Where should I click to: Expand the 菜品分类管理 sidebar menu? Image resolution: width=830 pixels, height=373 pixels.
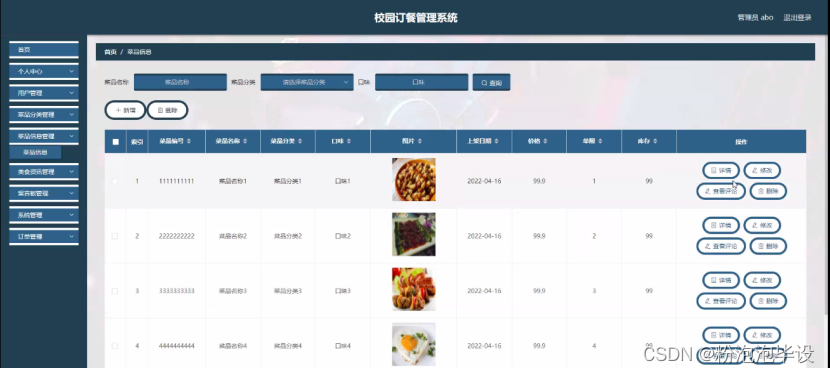coord(44,115)
